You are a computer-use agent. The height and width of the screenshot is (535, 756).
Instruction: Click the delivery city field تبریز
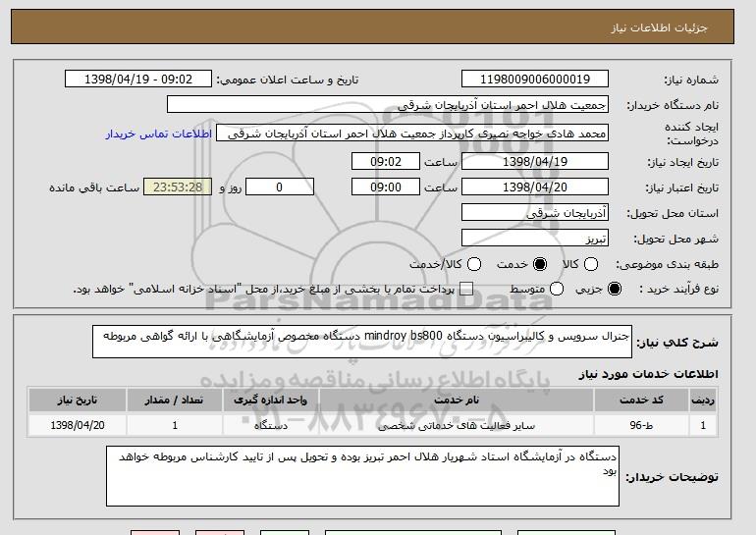pyautogui.click(x=535, y=239)
